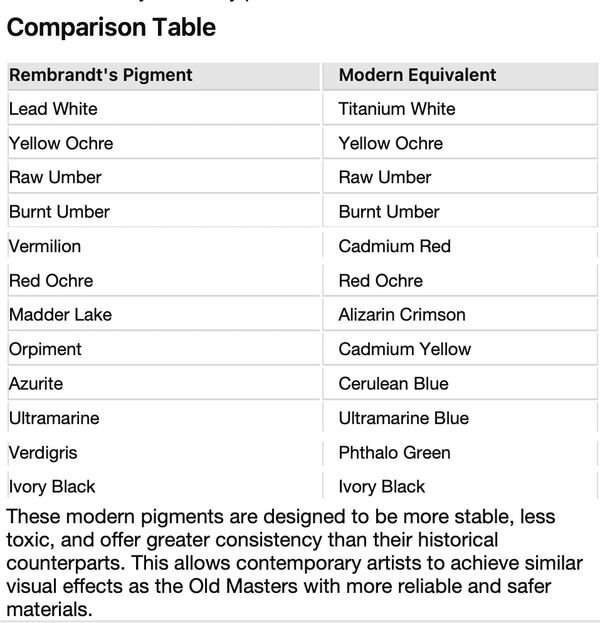Click the "Comparison Table" heading
Screen dimensions: 600x623
111,27
